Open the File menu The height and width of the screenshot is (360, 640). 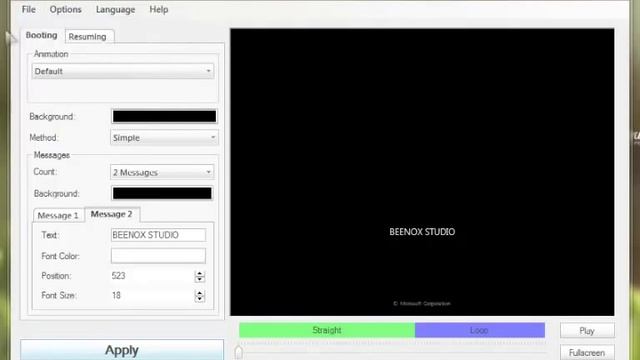tap(29, 9)
